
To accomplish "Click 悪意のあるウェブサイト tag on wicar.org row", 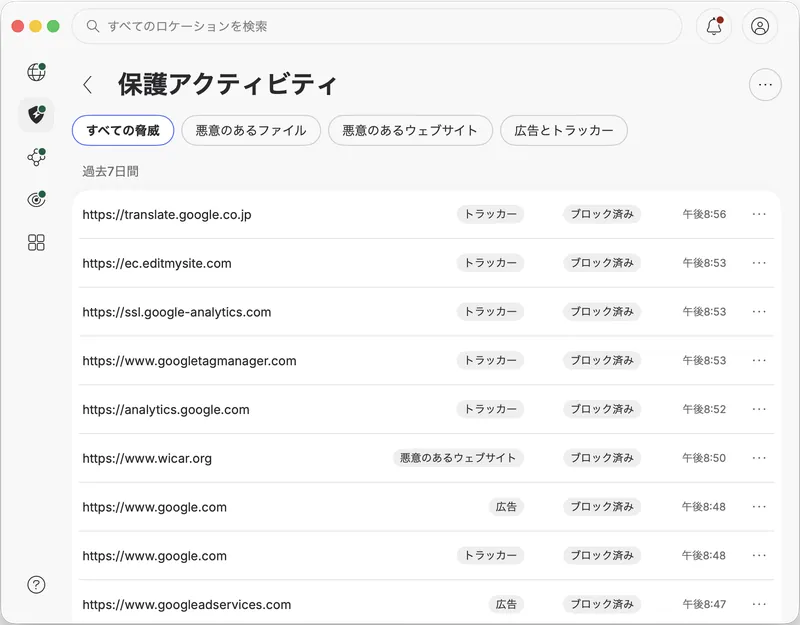I will (x=458, y=458).
